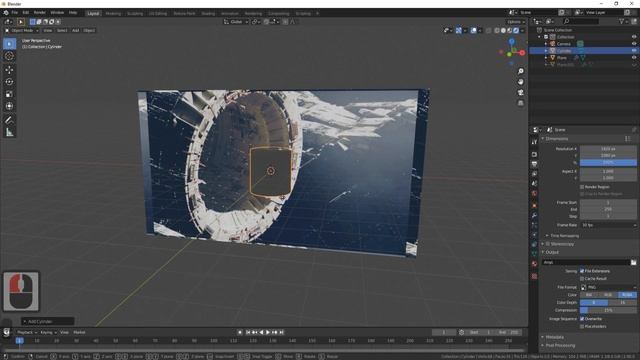Switch to the Modeling workspace tab
Image resolution: width=640 pixels, height=360 pixels.
tap(113, 13)
